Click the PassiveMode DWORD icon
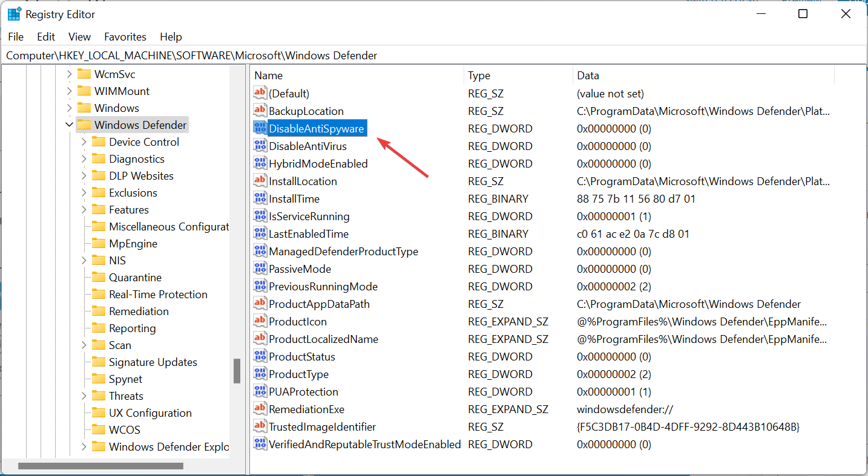 (x=260, y=269)
